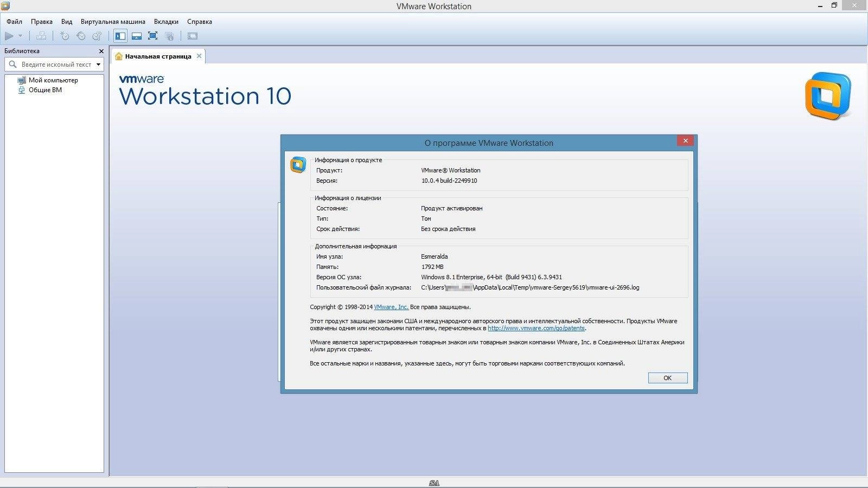
Task: Open the Snapshot Manager wrench-clock icon
Action: [97, 36]
